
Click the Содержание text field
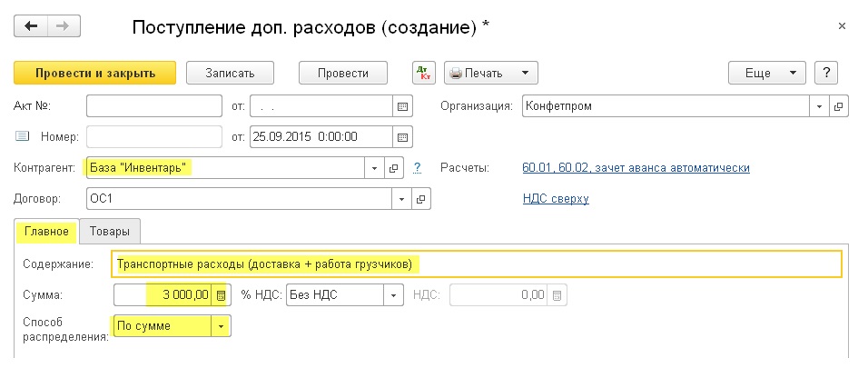478,264
